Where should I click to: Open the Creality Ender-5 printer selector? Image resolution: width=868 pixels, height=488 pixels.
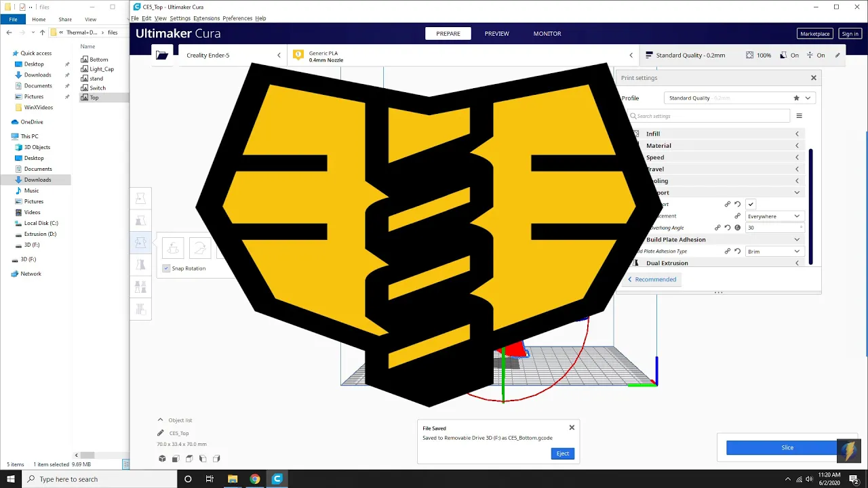pyautogui.click(x=232, y=55)
